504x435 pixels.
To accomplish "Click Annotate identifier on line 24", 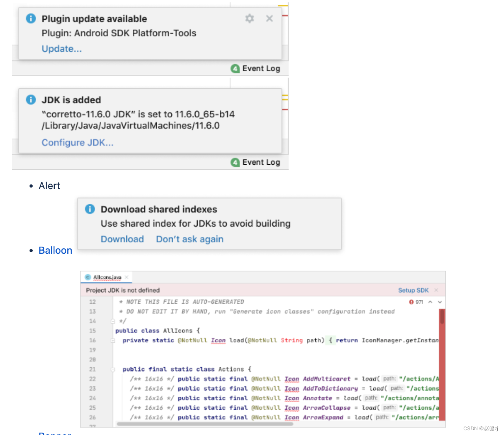I will [x=318, y=398].
